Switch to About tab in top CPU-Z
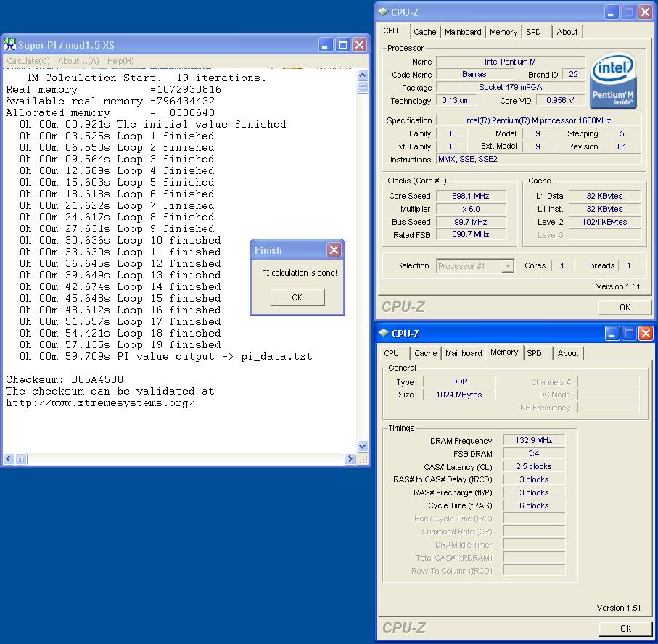Image resolution: width=658 pixels, height=644 pixels. click(567, 32)
